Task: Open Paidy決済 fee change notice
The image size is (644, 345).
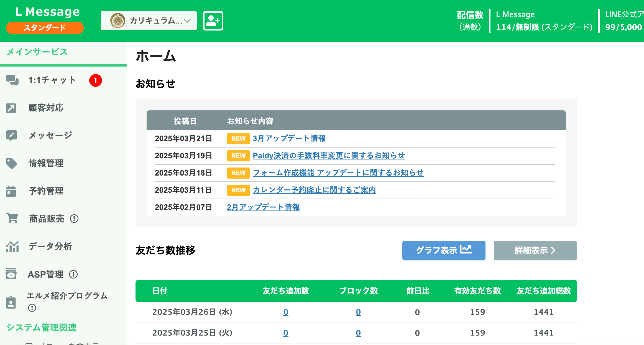Action: [329, 156]
